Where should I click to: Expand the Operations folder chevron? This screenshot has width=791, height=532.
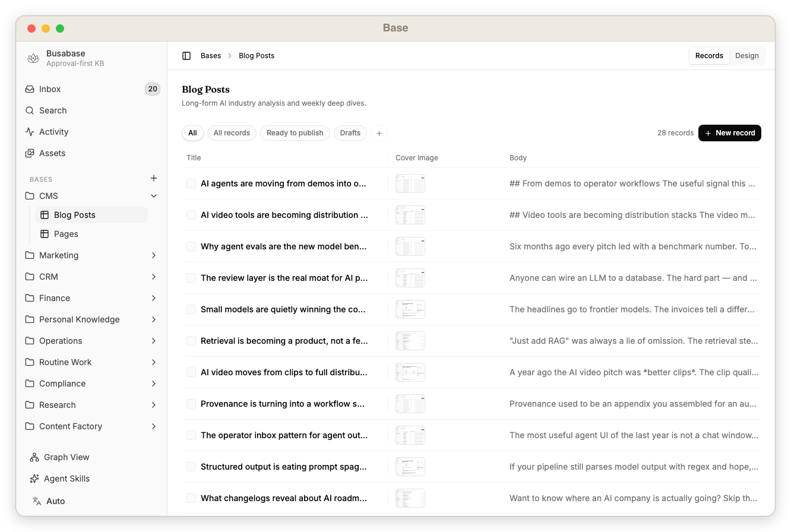click(x=154, y=341)
